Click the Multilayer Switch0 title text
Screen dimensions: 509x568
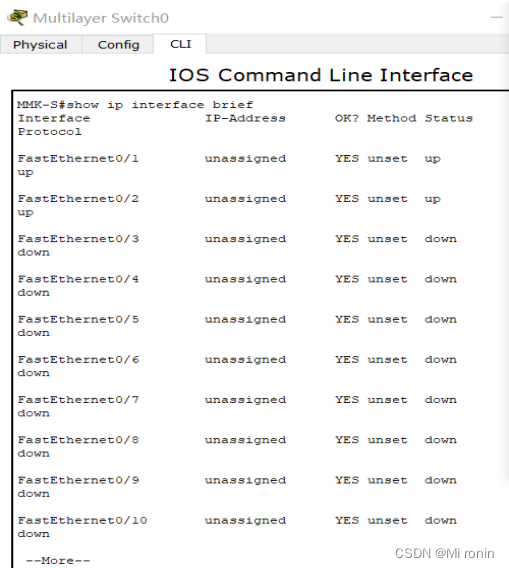coord(101,18)
